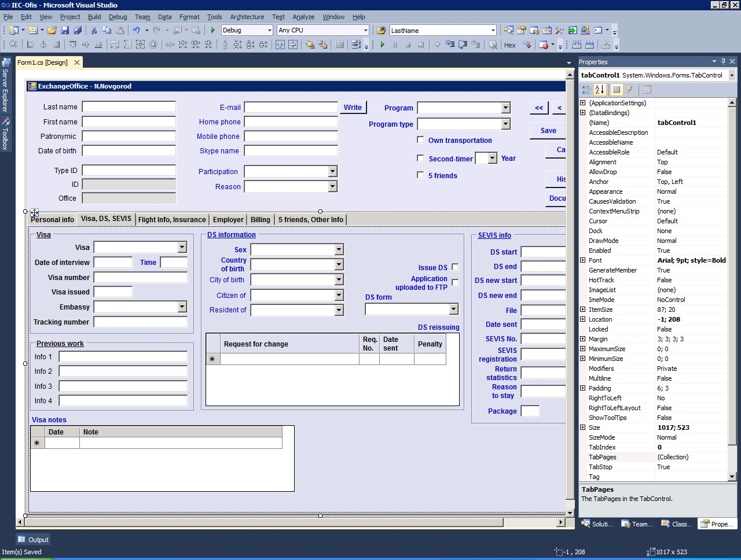Check Application uploaded to FTP checkbox
The width and height of the screenshot is (741, 560).
[x=455, y=282]
